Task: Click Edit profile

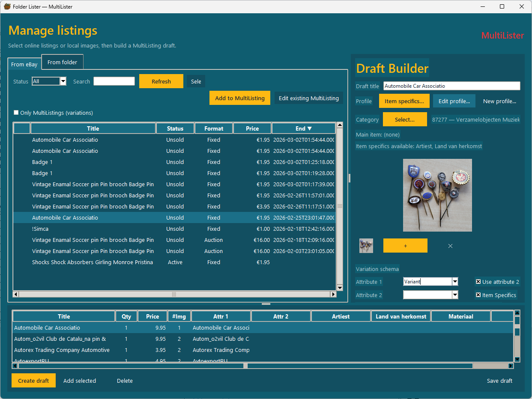Action: click(454, 101)
